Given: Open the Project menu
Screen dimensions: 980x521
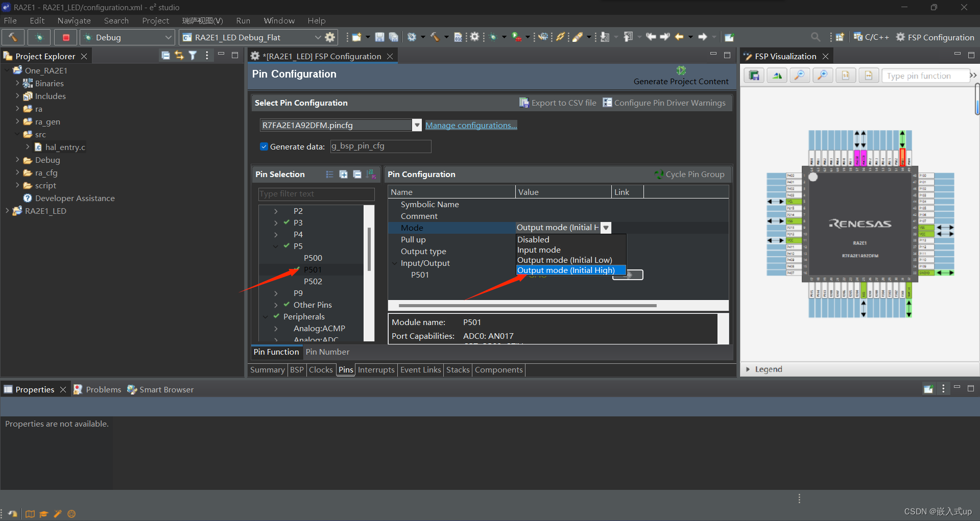Looking at the screenshot, I should coord(155,20).
